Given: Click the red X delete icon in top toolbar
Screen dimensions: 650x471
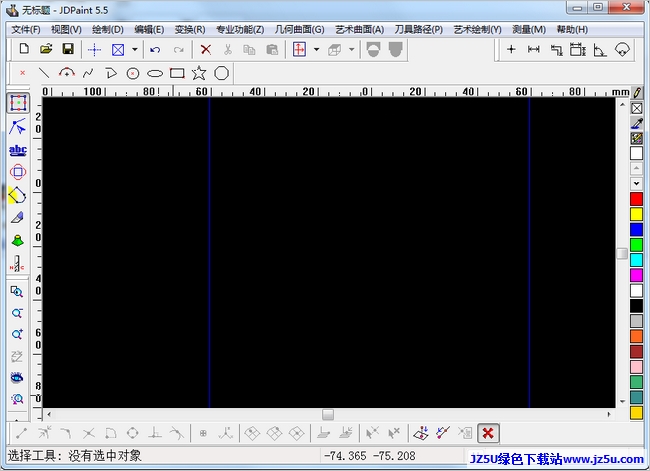Looking at the screenshot, I should tap(206, 50).
